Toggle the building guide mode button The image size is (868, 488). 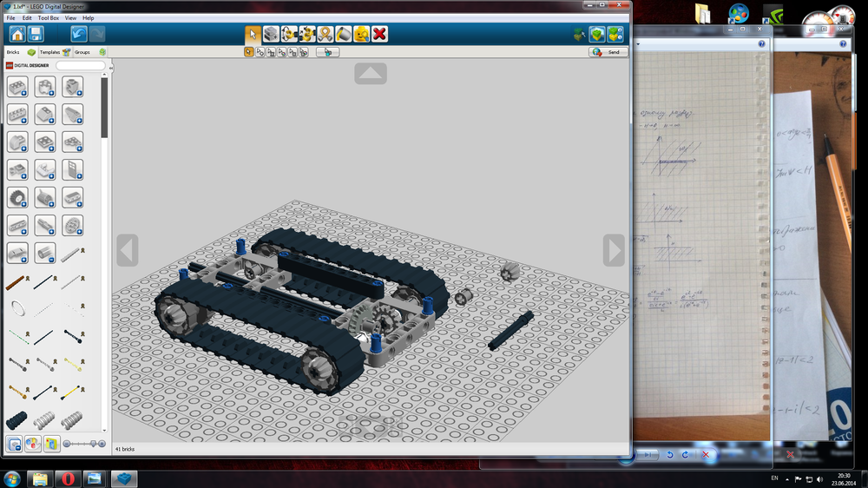[615, 35]
